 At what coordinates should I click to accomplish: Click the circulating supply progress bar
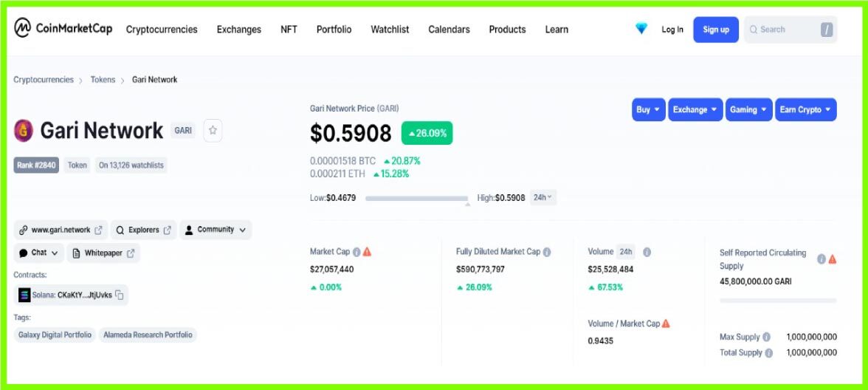(778, 300)
